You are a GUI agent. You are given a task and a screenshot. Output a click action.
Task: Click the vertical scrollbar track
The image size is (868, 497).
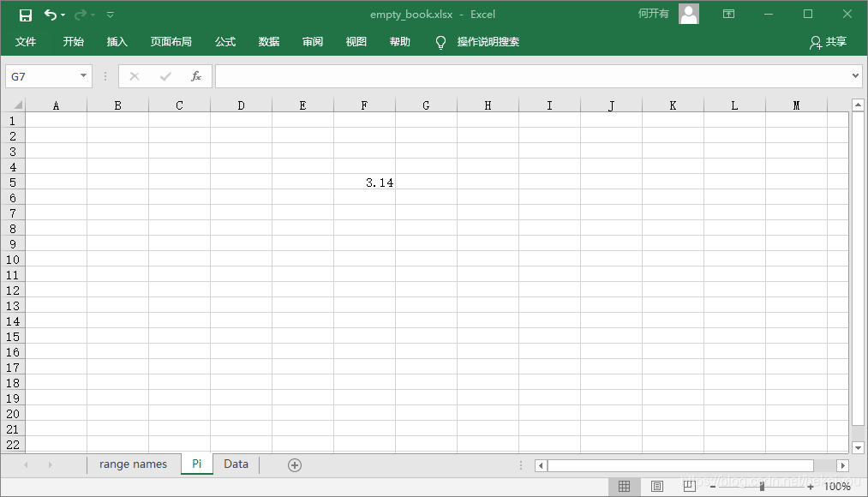click(858, 434)
